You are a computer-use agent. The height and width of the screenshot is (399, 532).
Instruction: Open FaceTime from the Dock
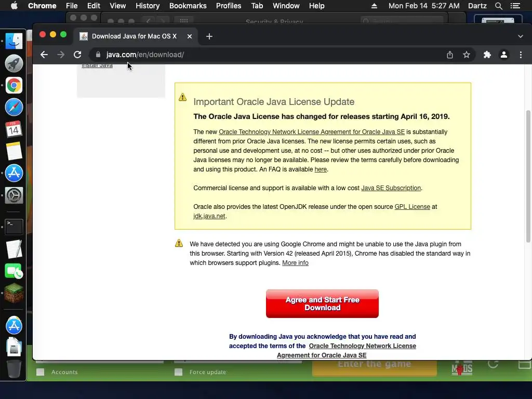click(14, 271)
